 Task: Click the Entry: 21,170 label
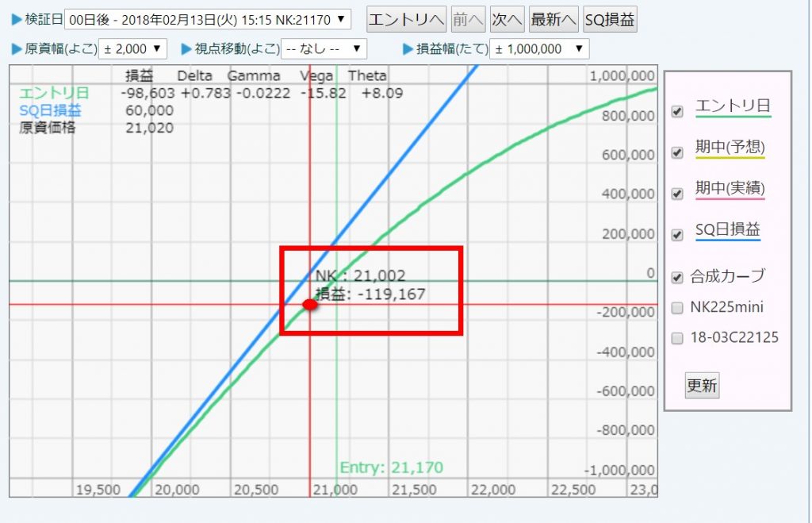[x=392, y=467]
